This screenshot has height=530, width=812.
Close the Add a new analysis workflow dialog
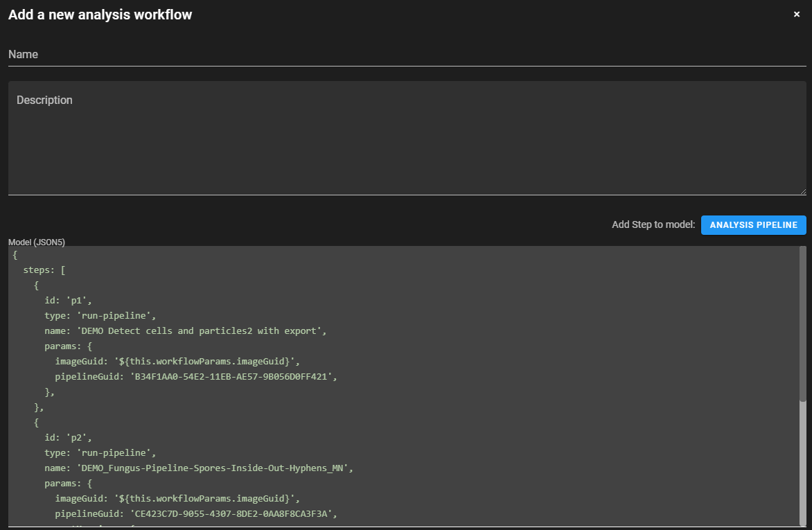pyautogui.click(x=796, y=13)
